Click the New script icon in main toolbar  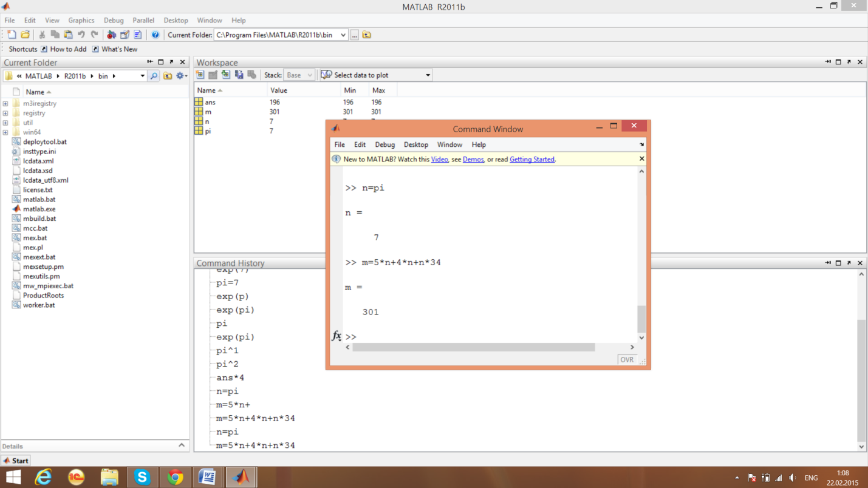coord(12,35)
